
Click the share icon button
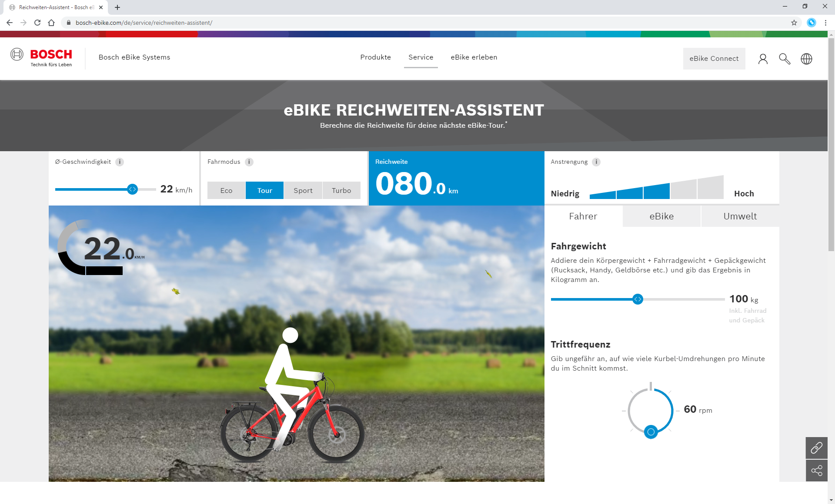tap(816, 471)
